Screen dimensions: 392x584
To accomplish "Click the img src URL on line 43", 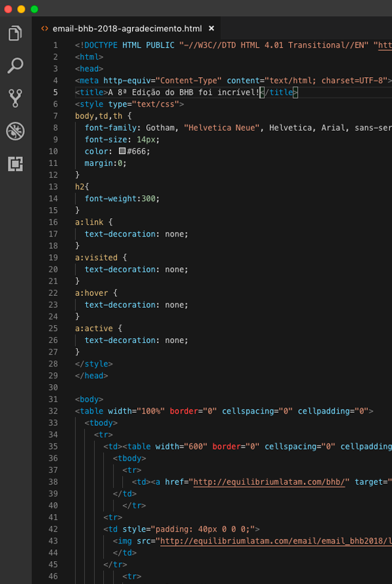I will tap(274, 541).
